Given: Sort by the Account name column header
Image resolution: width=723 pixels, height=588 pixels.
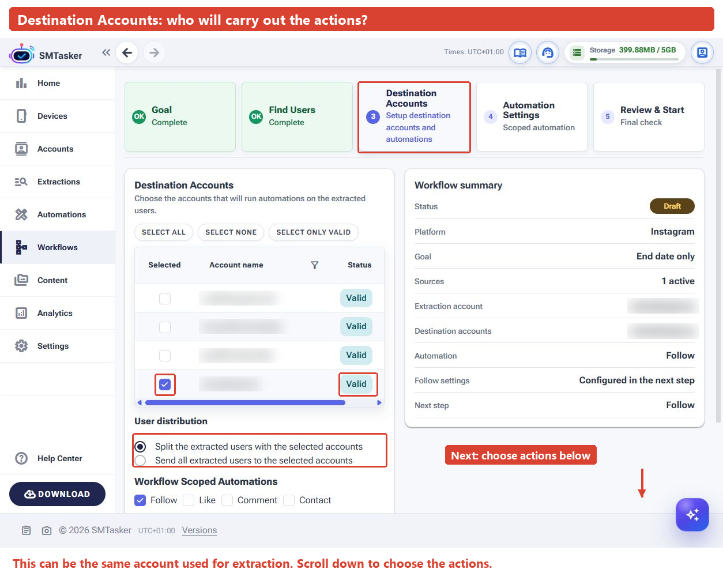Looking at the screenshot, I should (x=236, y=265).
